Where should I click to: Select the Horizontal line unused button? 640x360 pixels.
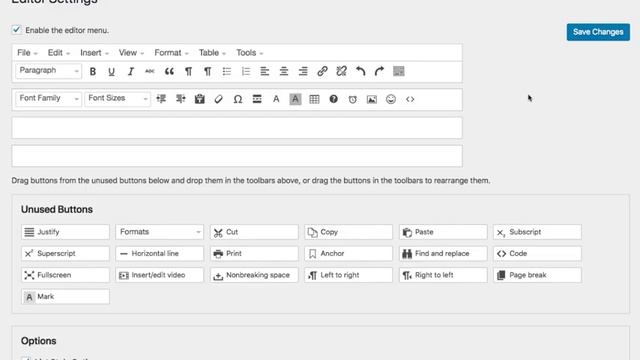159,253
